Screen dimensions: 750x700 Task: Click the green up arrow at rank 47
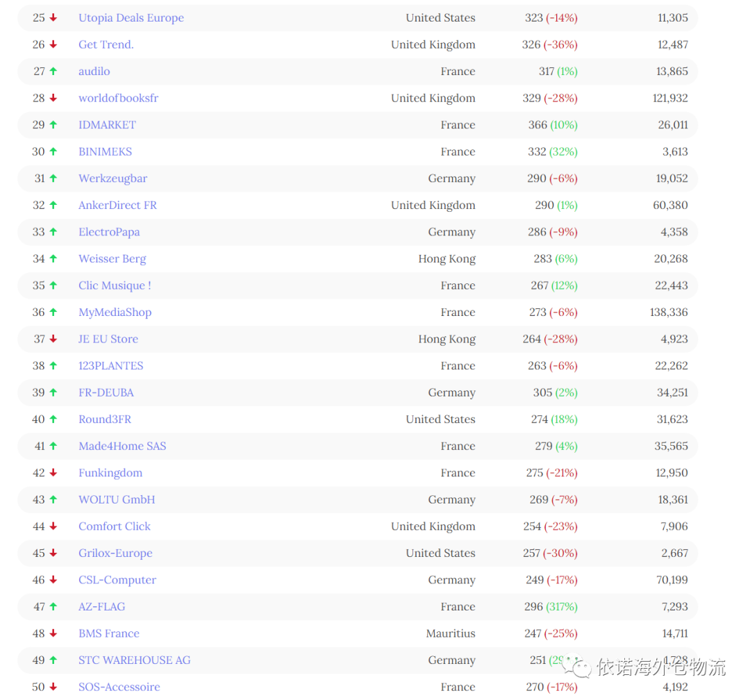click(53, 607)
